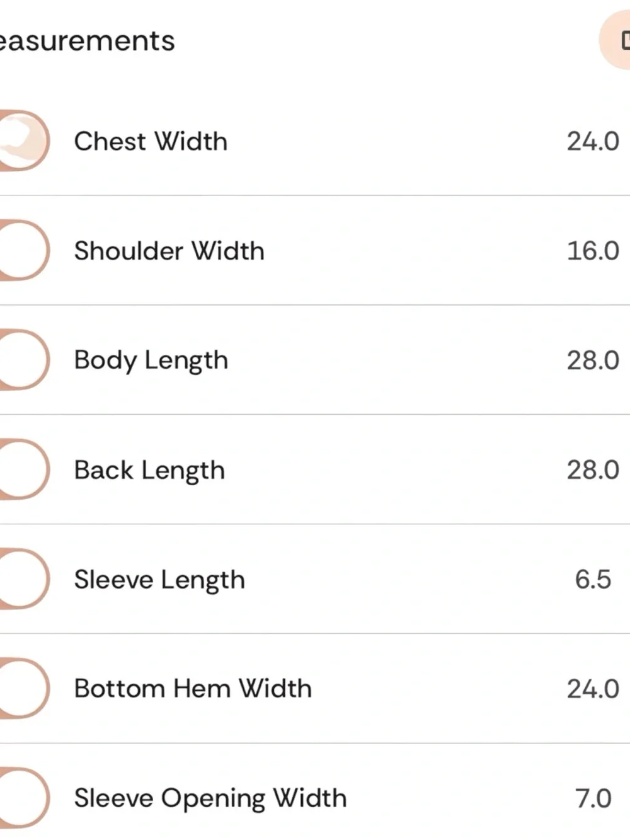This screenshot has width=630, height=840.
Task: Click the round icon beside Measurements heading
Action: point(615,40)
